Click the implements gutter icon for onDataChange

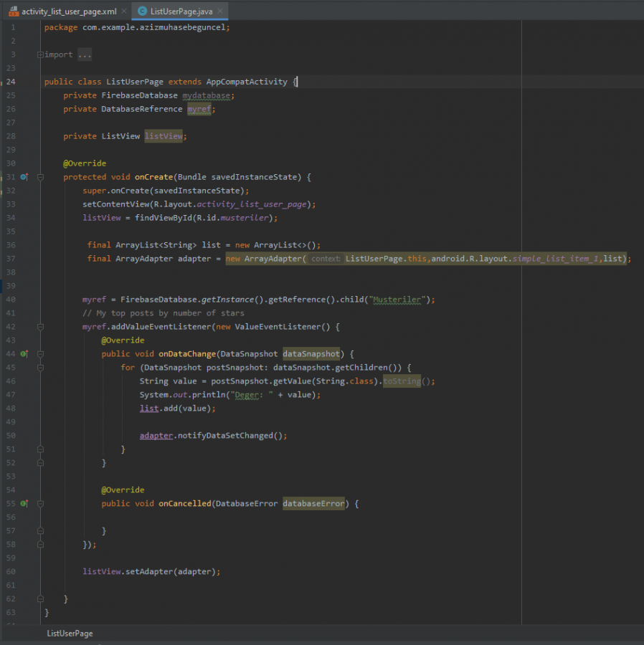[24, 354]
